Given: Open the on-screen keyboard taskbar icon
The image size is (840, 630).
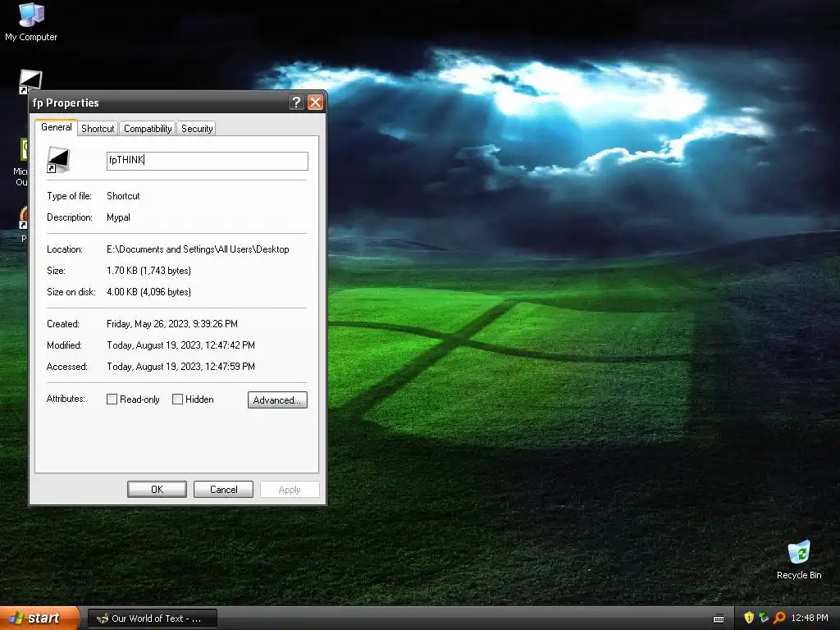Looking at the screenshot, I should (719, 619).
